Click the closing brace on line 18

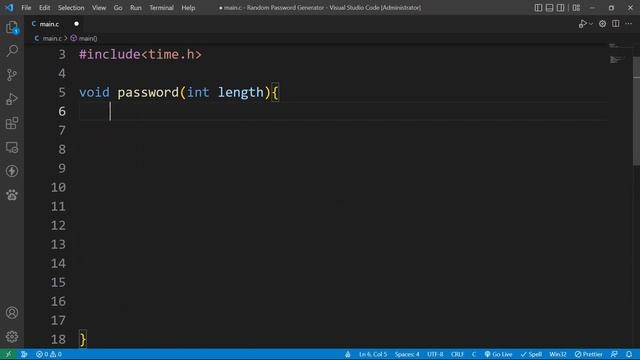[x=83, y=339]
